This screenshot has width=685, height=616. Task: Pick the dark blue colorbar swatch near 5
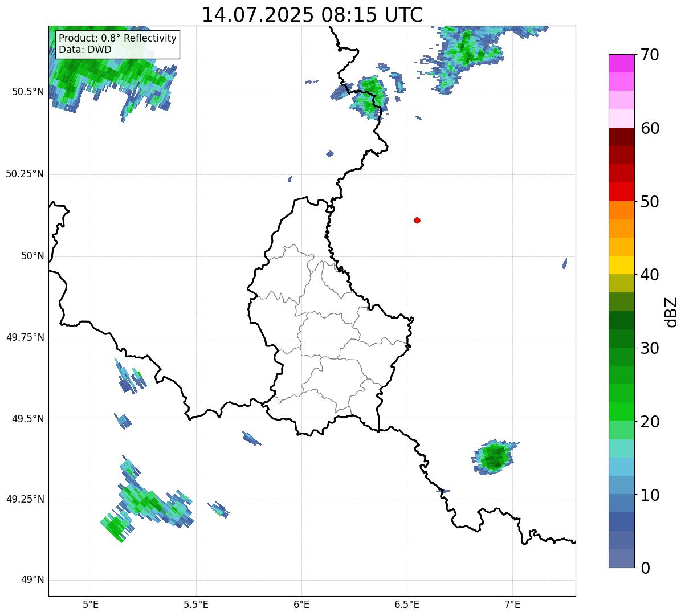coord(622,522)
